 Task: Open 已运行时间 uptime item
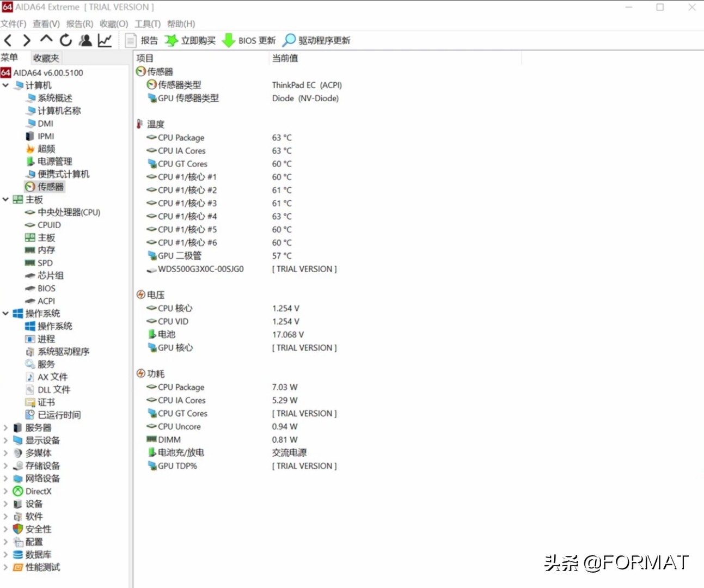53,415
